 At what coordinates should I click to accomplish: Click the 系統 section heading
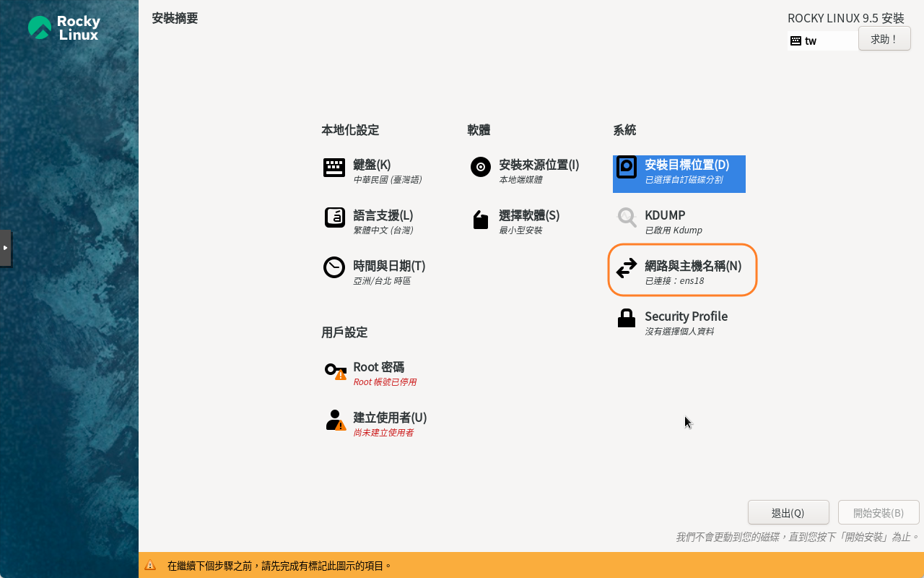[624, 130]
